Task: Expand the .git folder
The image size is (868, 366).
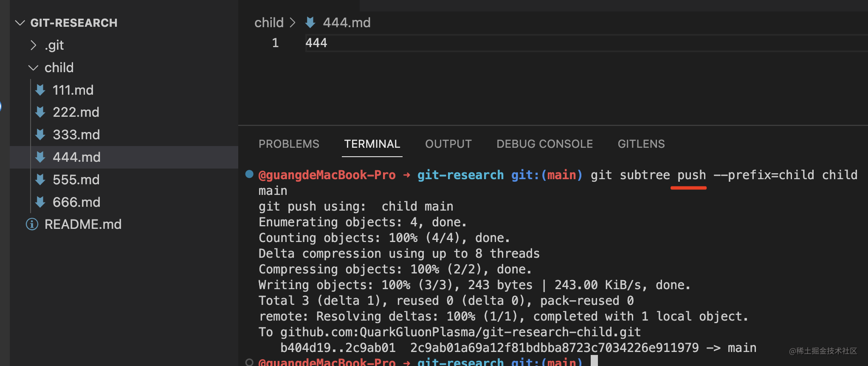Action: pos(33,45)
